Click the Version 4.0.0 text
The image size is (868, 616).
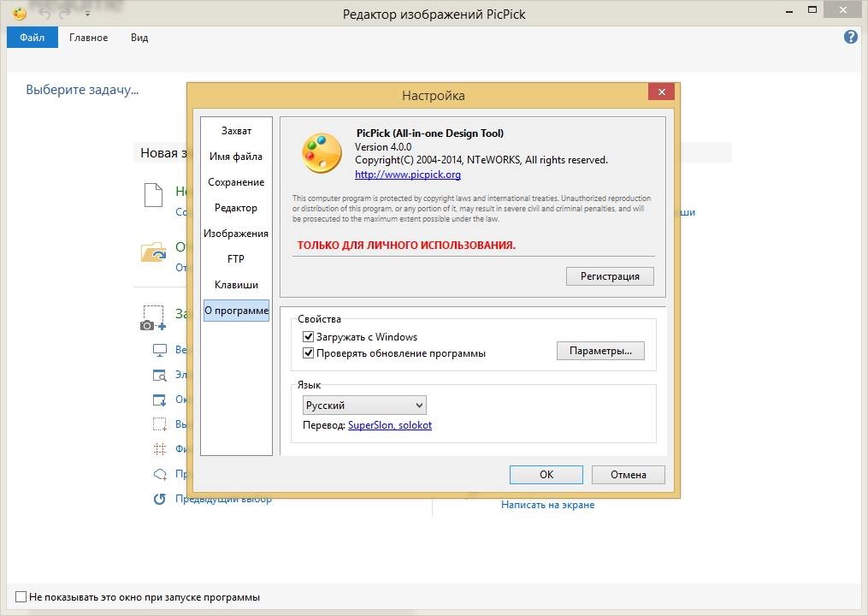(383, 147)
